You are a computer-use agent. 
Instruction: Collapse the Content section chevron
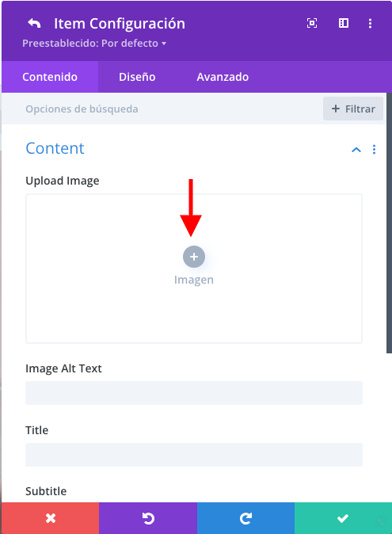(356, 150)
